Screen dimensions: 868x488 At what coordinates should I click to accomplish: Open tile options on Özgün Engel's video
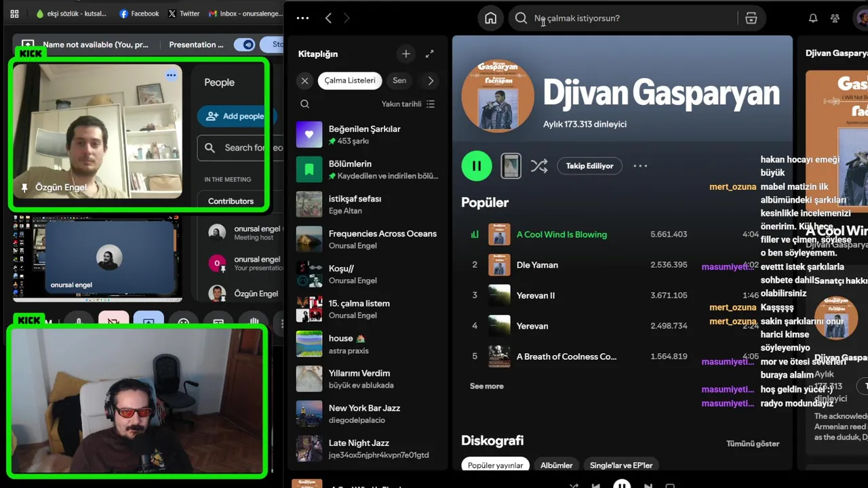[172, 75]
